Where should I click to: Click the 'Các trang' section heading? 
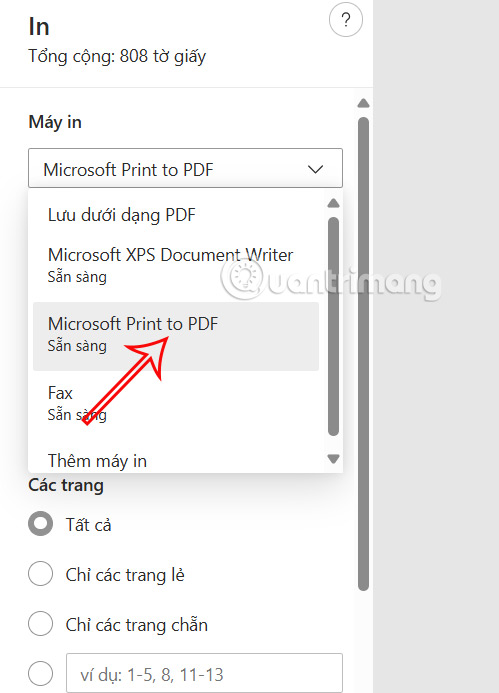[x=66, y=485]
